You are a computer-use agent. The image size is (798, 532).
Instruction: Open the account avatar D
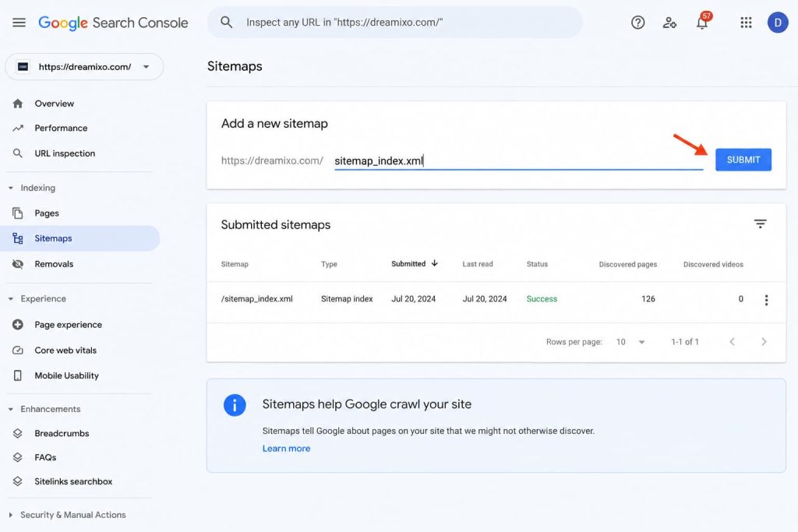pyautogui.click(x=778, y=23)
